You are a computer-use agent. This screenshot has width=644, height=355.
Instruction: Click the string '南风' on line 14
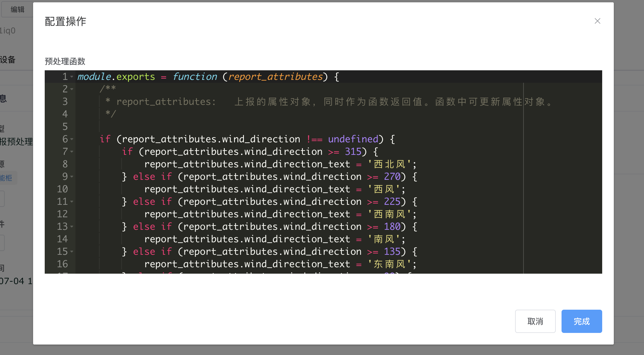point(384,239)
